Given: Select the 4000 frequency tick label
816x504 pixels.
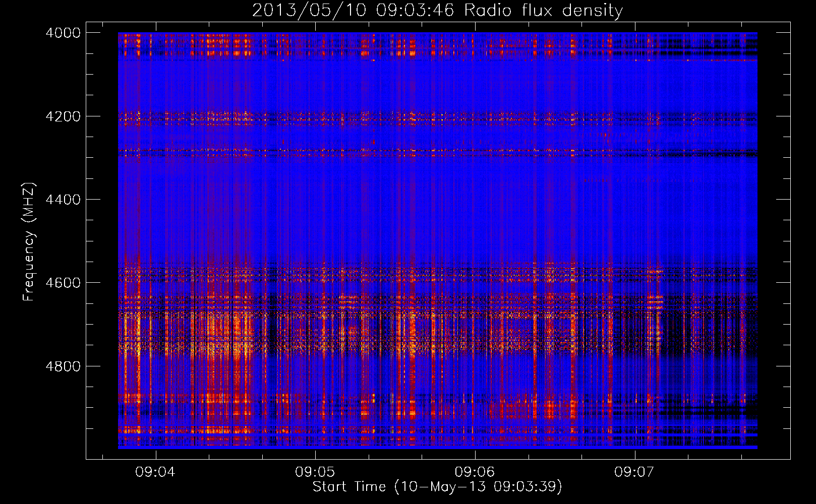Looking at the screenshot, I should pos(63,33).
